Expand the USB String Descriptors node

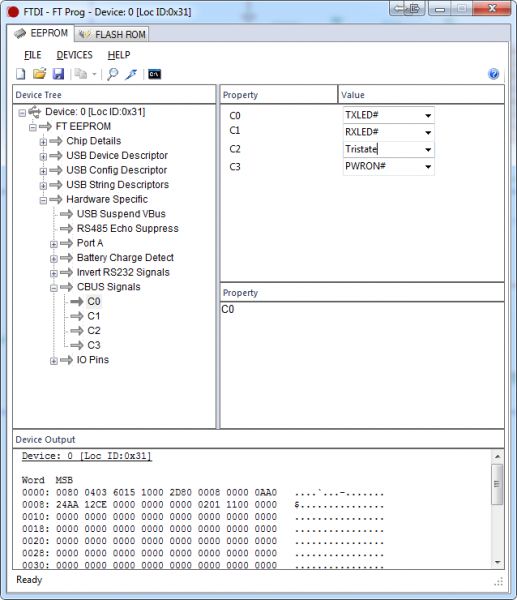click(43, 185)
